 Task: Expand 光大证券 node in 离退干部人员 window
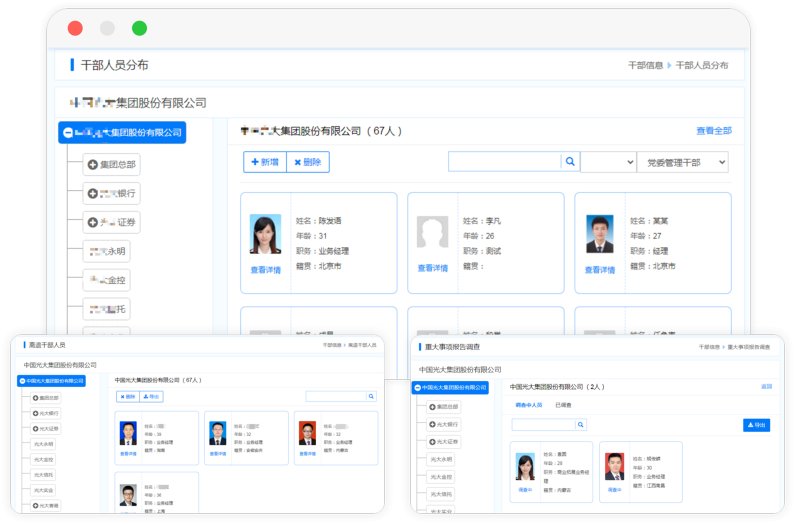pos(35,429)
